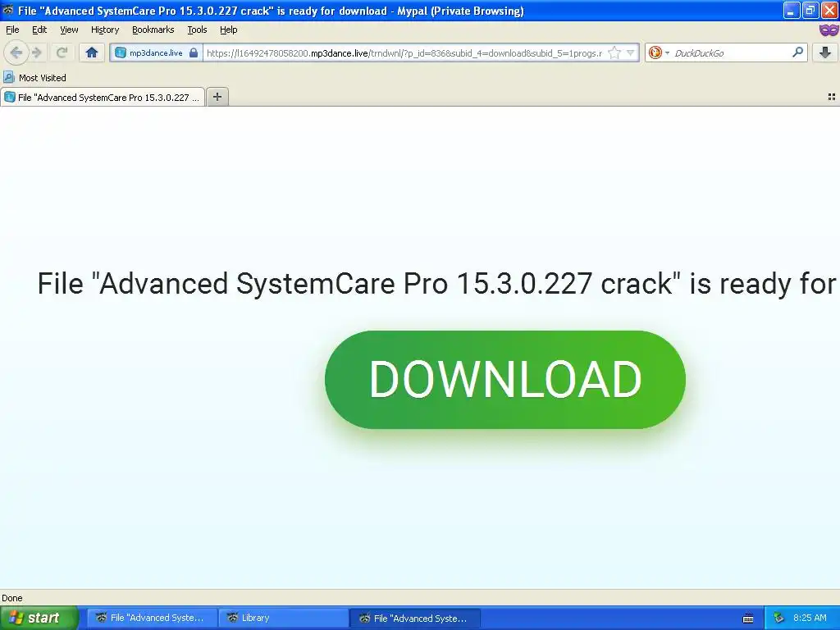Open a new tab with plus button
The image size is (840, 630).
coord(217,97)
